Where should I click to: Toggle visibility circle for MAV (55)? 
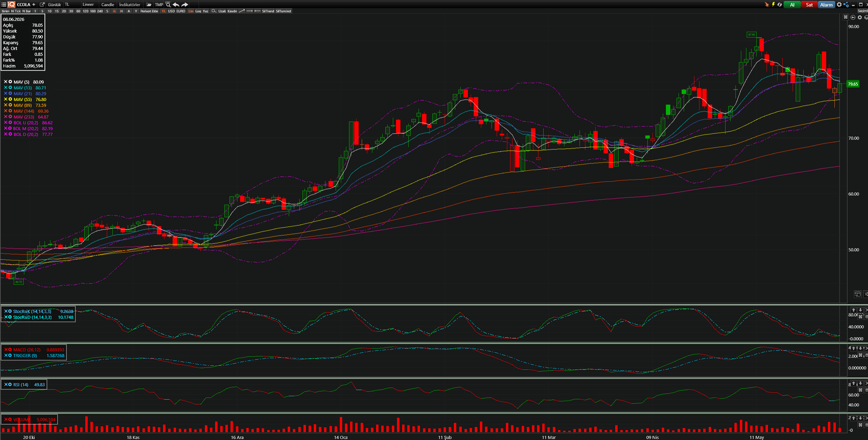(10, 99)
